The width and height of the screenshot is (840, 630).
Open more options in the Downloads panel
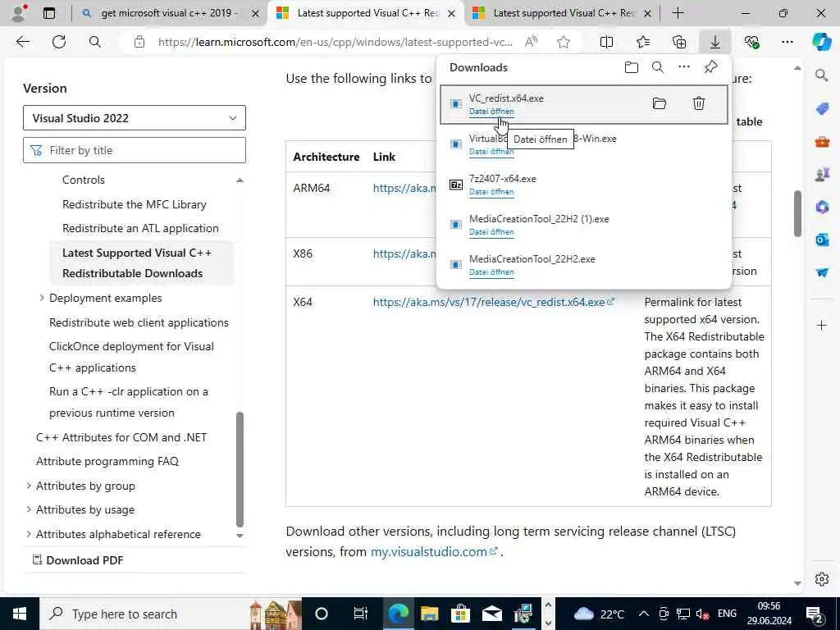[x=684, y=67]
